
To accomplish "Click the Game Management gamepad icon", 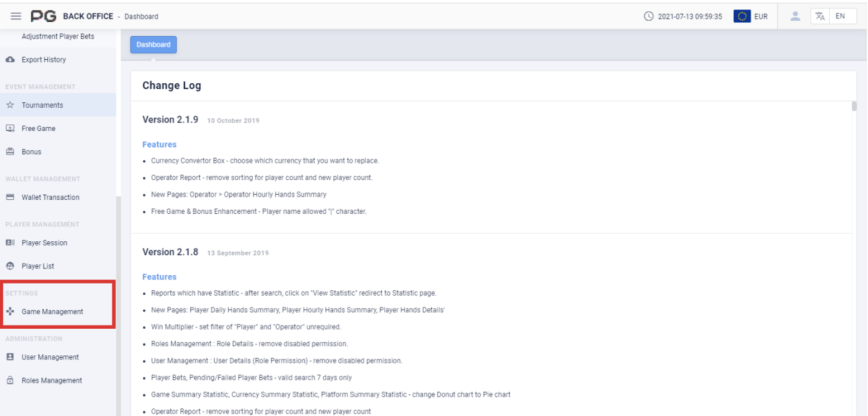I will 10,311.
